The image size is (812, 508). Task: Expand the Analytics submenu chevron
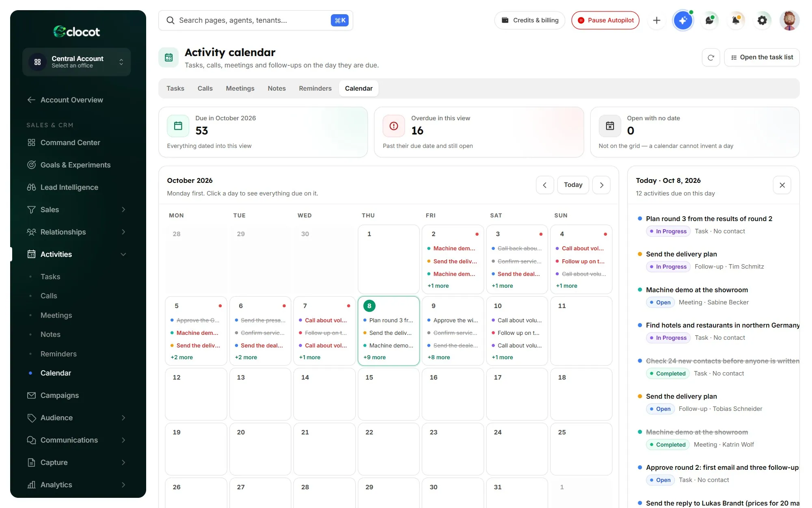pyautogui.click(x=123, y=485)
